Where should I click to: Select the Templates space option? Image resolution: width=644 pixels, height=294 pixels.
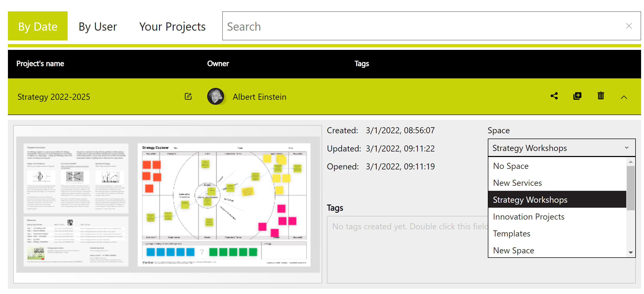point(511,233)
